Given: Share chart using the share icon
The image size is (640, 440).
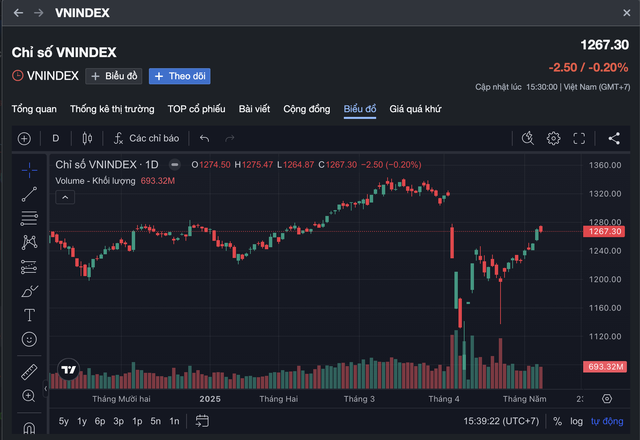Looking at the screenshot, I should tap(614, 138).
